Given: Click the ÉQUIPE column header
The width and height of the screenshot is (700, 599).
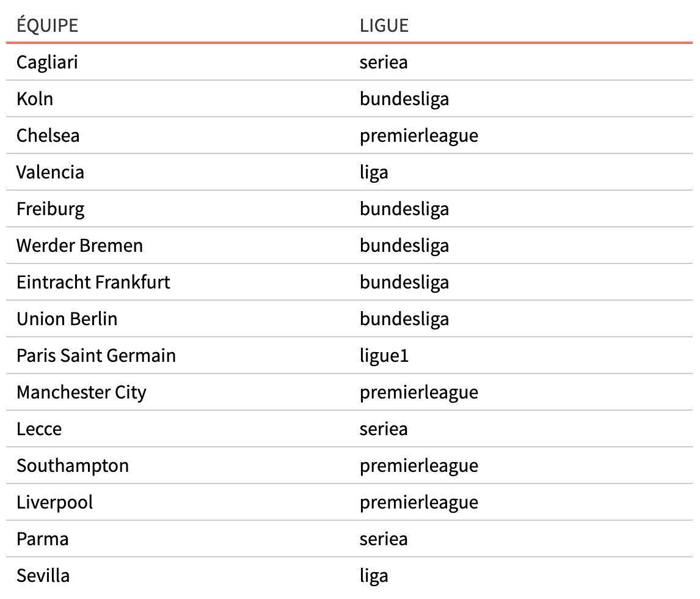Looking at the screenshot, I should [47, 26].
